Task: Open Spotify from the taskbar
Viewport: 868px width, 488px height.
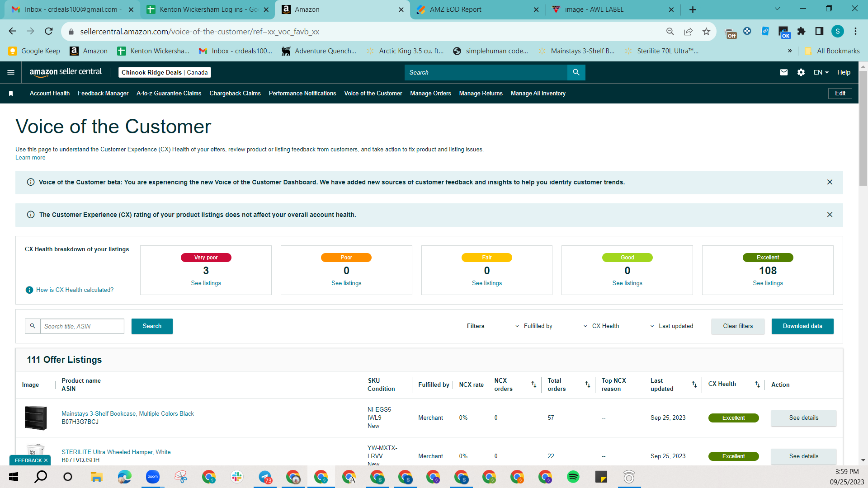Action: 573,477
